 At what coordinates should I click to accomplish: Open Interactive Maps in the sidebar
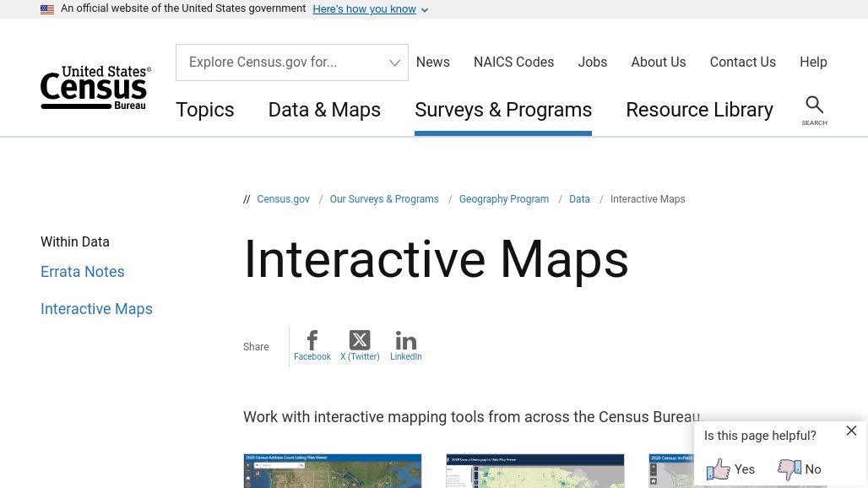(96, 309)
